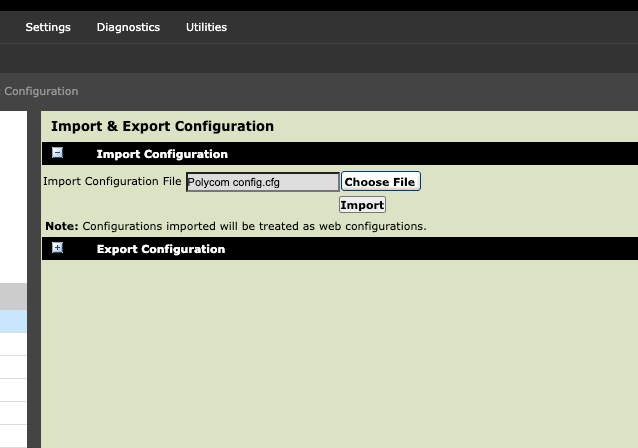
Task: Open the Utilities menu
Action: click(x=206, y=27)
